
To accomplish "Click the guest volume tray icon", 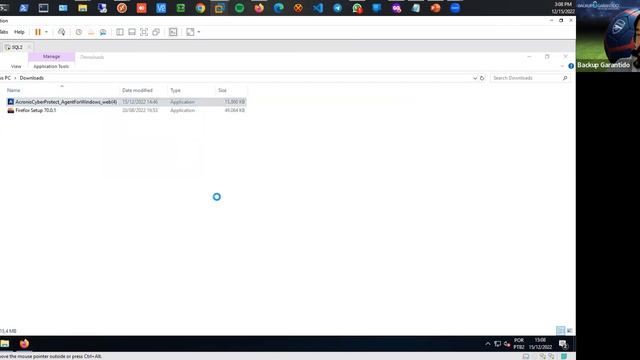I will pyautogui.click(x=507, y=344).
